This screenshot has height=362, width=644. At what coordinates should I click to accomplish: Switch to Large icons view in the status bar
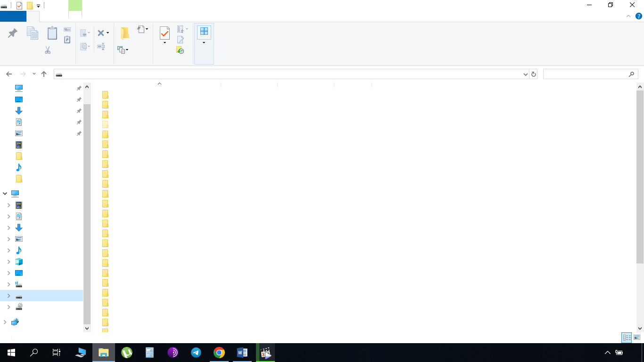637,337
